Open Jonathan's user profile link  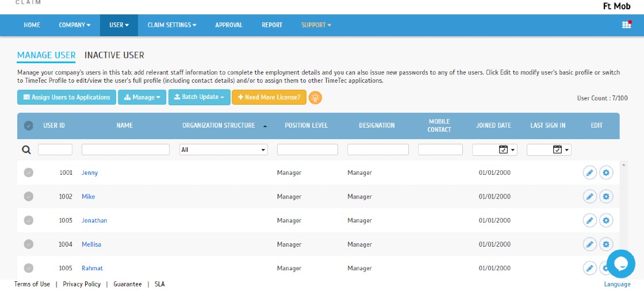point(94,220)
